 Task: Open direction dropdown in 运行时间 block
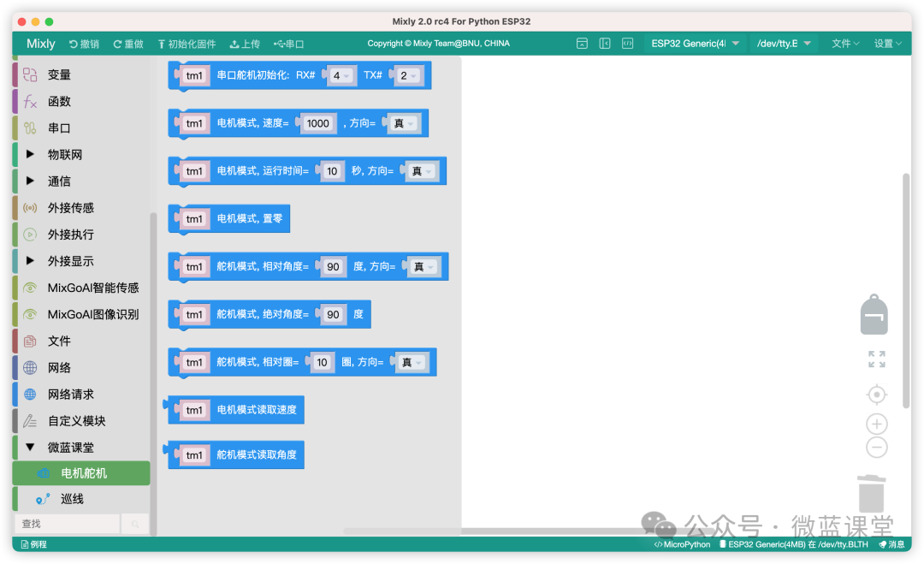pos(423,171)
